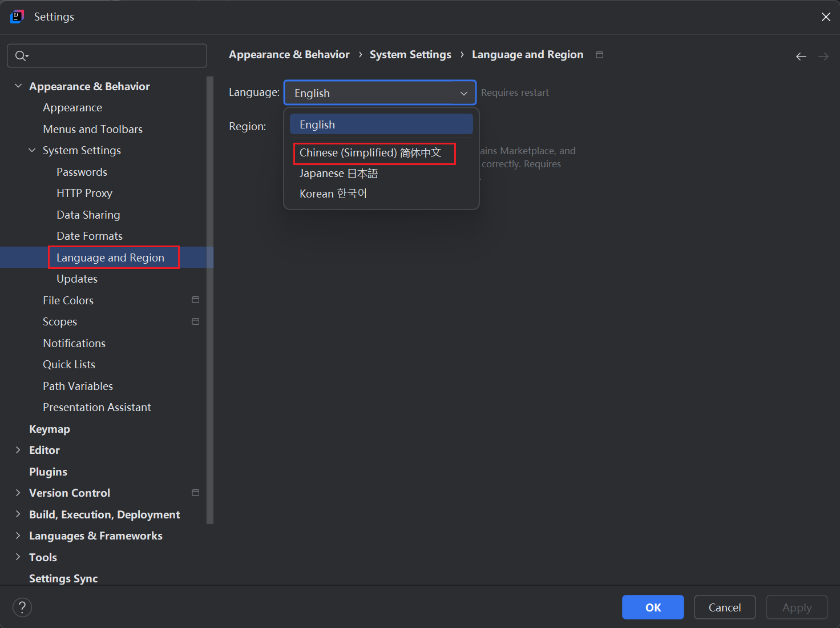The height and width of the screenshot is (628, 840).
Task: Open the Quick Lists settings page
Action: coord(69,364)
